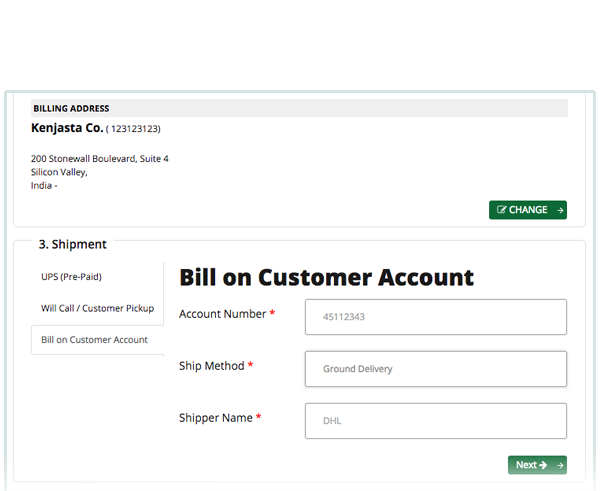
Task: Click into the Ship Method field
Action: coord(435,369)
